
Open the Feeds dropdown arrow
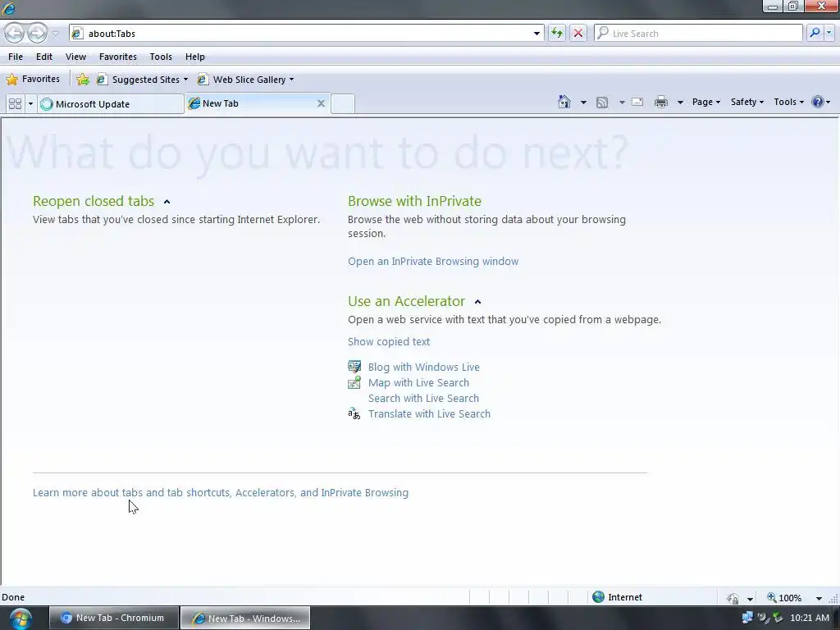click(622, 103)
